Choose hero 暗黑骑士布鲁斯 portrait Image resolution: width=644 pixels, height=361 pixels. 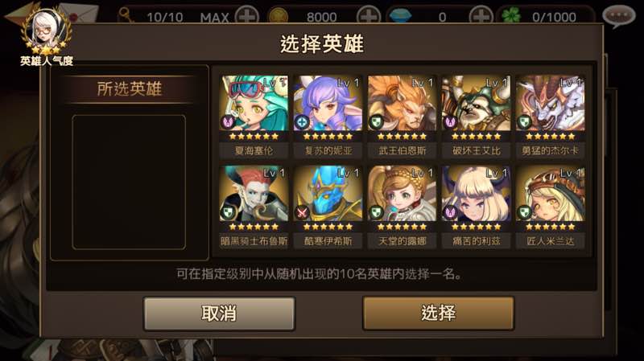tap(254, 194)
